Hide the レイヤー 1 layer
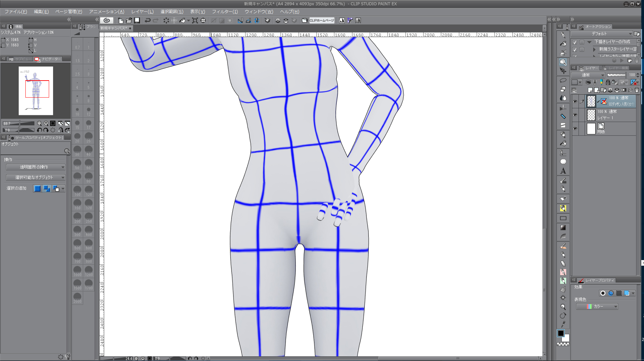644x361 pixels. pyautogui.click(x=575, y=115)
